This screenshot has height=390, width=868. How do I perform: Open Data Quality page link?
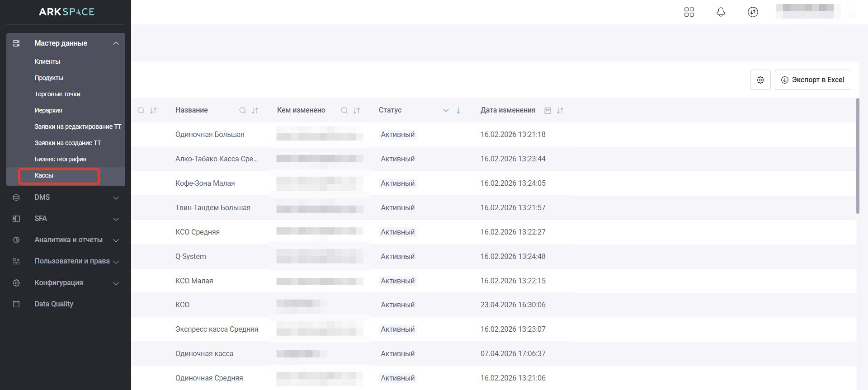(x=54, y=304)
